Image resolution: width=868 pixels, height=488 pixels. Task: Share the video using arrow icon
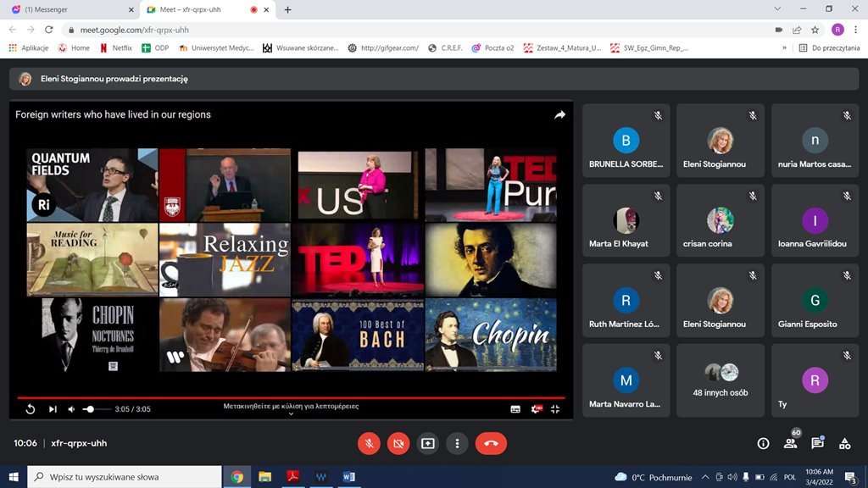559,114
